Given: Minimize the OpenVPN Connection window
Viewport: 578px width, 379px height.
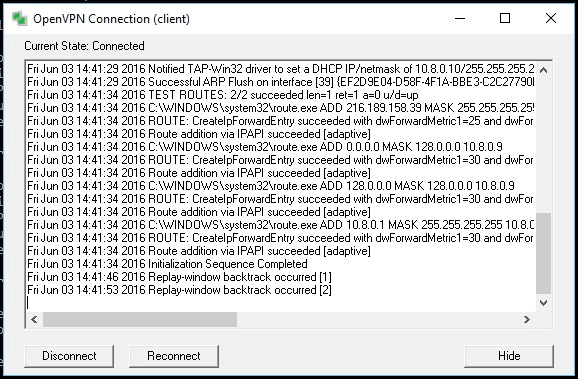Looking at the screenshot, I should (x=460, y=18).
